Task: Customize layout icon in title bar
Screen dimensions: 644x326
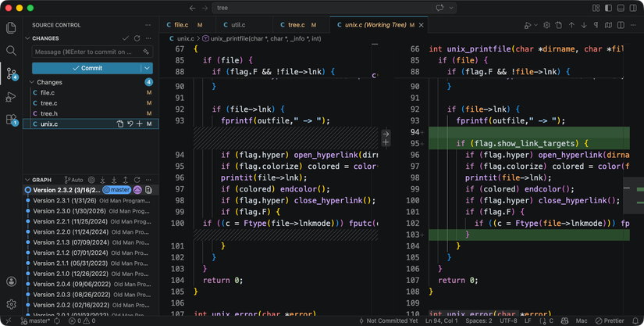Action: [x=596, y=8]
